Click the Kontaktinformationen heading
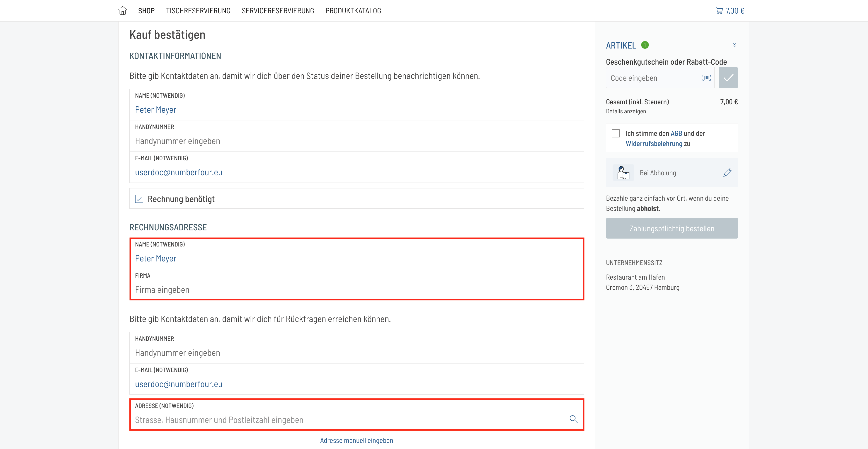 point(175,56)
